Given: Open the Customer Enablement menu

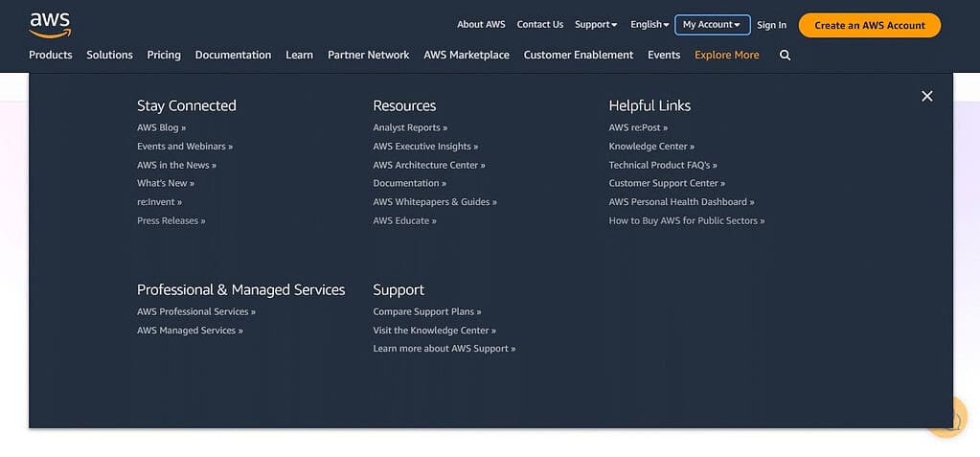Looking at the screenshot, I should tap(578, 55).
